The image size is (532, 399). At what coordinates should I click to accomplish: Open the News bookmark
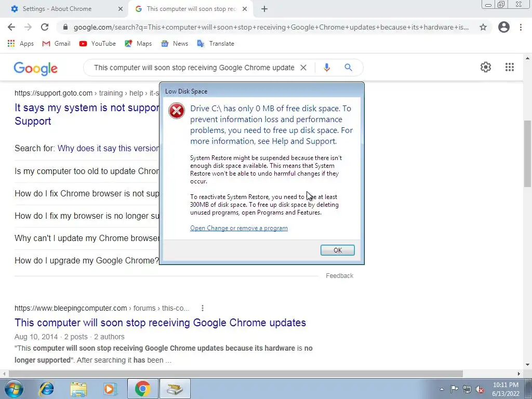(175, 44)
